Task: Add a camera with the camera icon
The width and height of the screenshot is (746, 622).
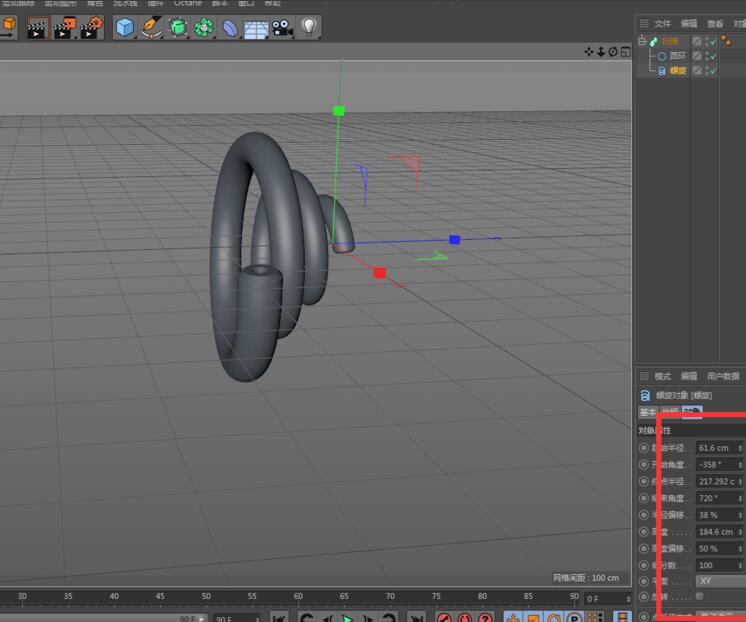Action: (282, 28)
